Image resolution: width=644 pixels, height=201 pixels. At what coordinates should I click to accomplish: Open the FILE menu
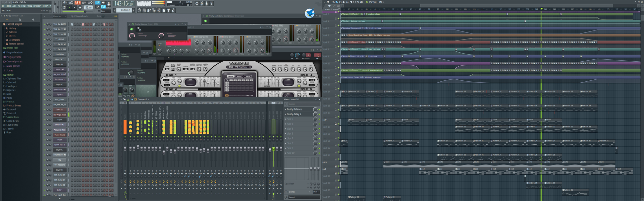[x=4, y=6]
